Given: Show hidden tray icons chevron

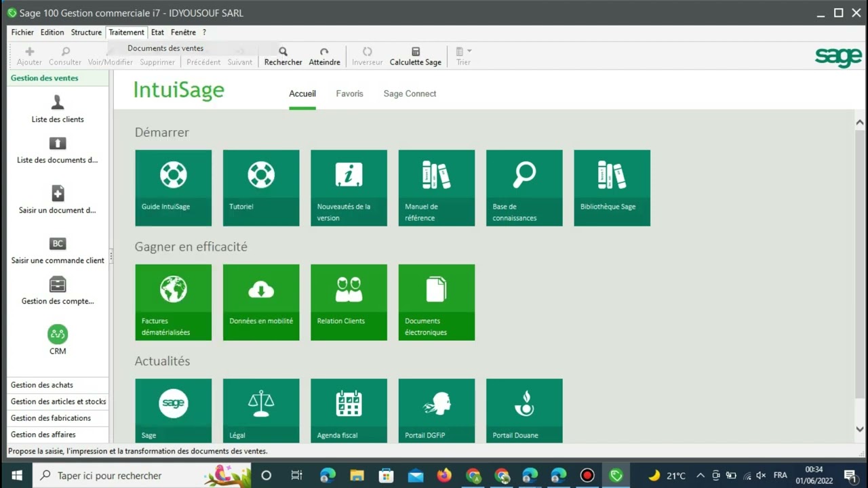Looking at the screenshot, I should (x=700, y=475).
